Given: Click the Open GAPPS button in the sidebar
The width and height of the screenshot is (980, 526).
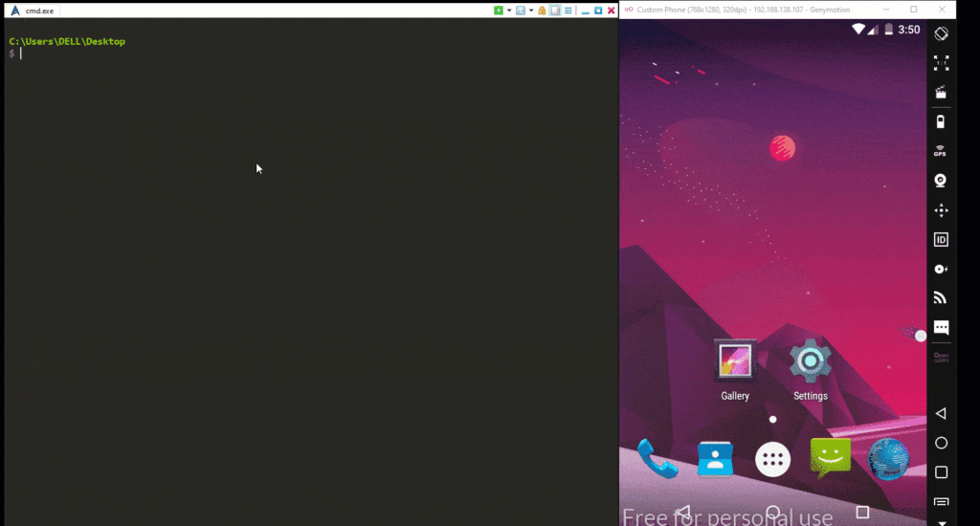Looking at the screenshot, I should pos(942,358).
